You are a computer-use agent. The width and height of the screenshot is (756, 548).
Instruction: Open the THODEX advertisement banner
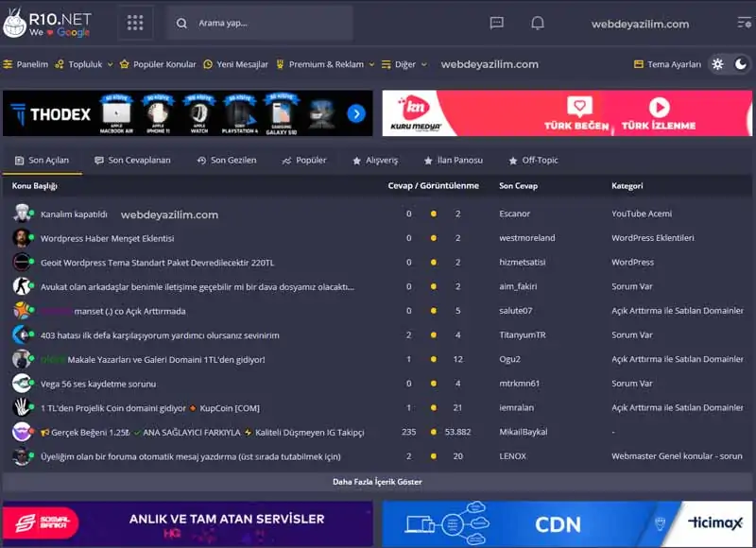pyautogui.click(x=187, y=113)
